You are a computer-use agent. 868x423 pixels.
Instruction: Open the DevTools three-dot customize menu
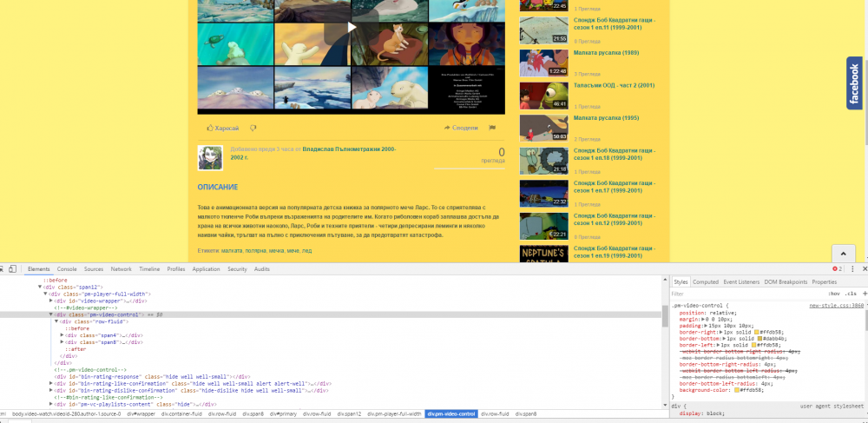coord(852,269)
